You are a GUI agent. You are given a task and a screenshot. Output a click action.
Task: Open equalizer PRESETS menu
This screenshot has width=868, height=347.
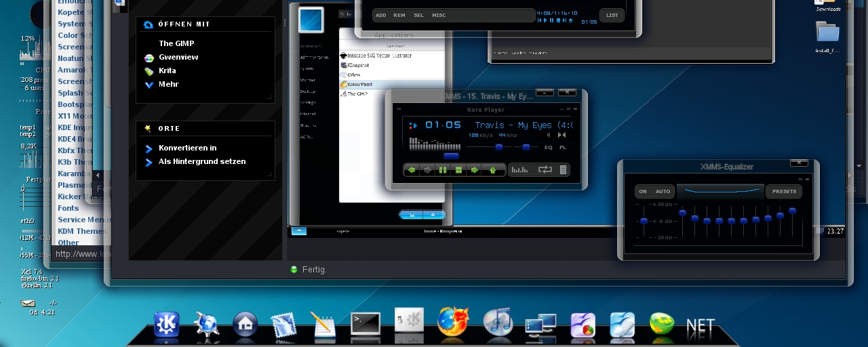785,191
